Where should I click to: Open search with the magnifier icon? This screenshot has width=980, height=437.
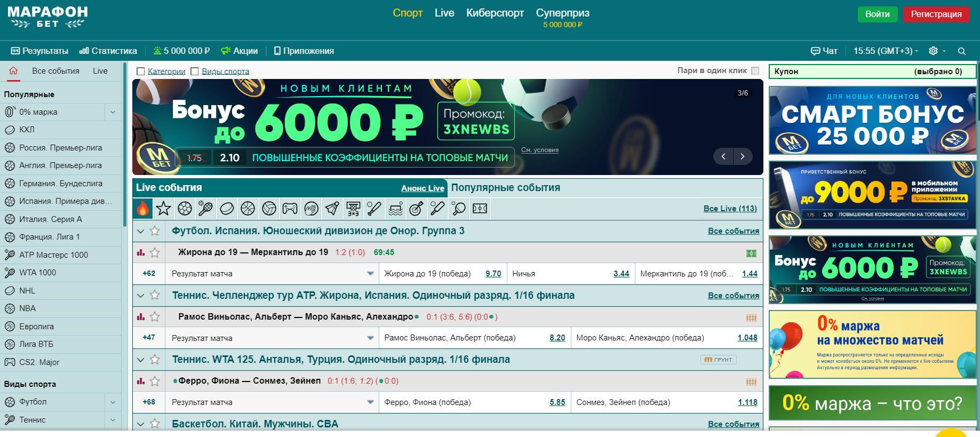[x=961, y=51]
